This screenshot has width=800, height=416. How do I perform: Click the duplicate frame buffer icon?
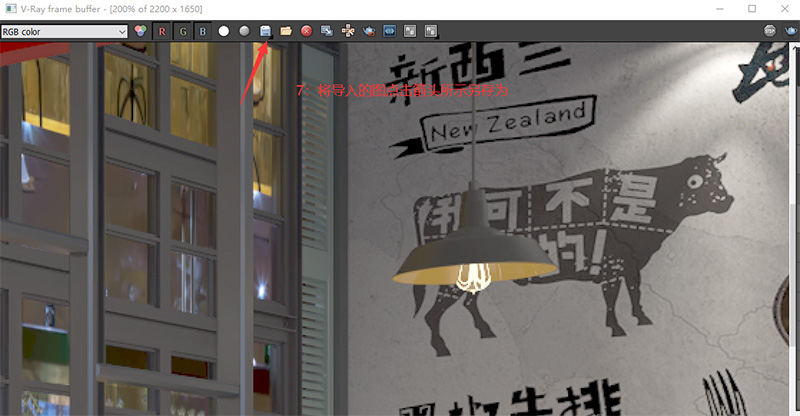click(x=327, y=31)
